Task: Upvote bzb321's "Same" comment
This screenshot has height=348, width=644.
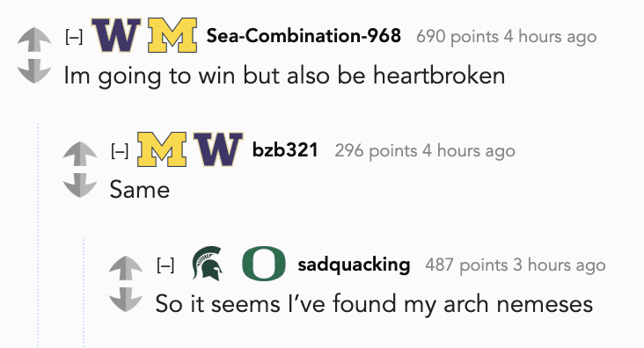Action: click(80, 154)
